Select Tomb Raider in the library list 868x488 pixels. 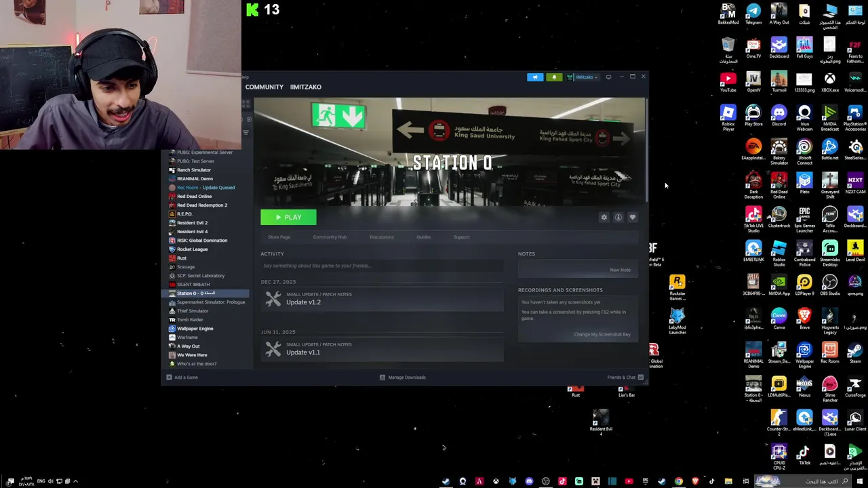190,320
